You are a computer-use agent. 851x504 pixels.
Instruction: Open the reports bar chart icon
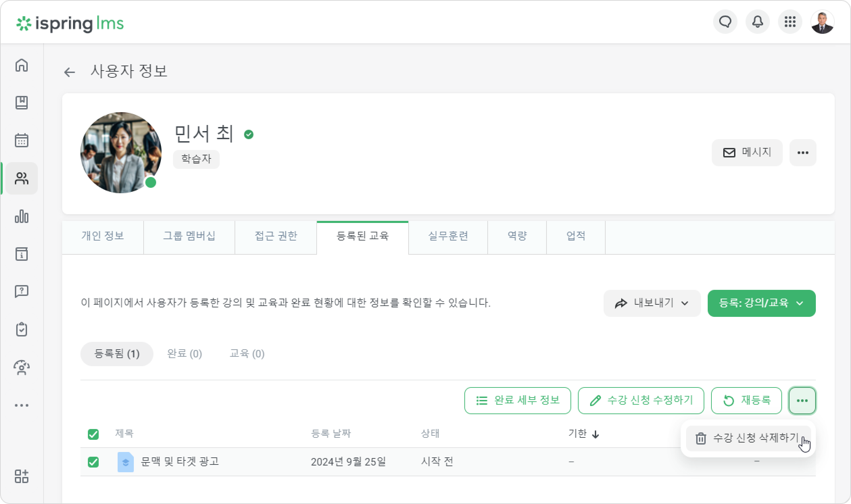21,216
